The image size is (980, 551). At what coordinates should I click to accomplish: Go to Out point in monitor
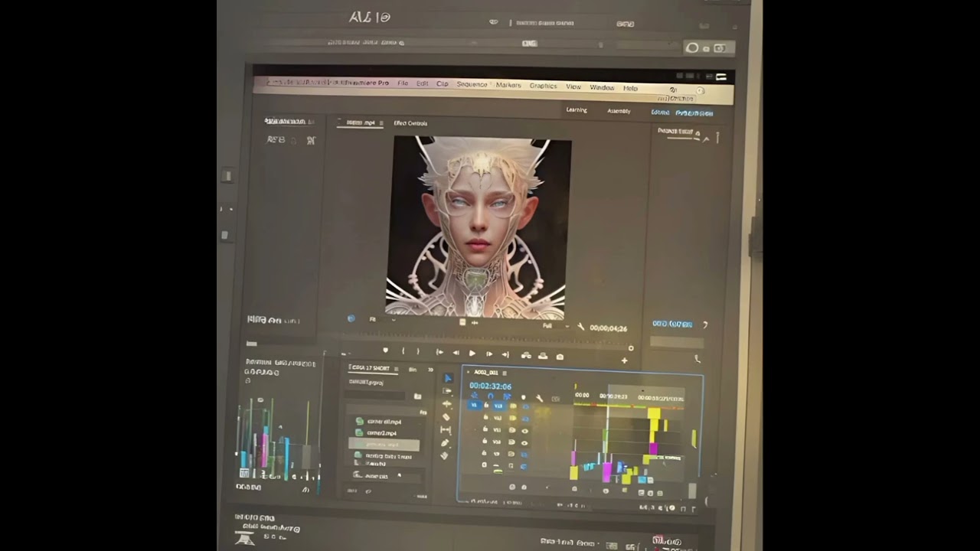(x=505, y=354)
